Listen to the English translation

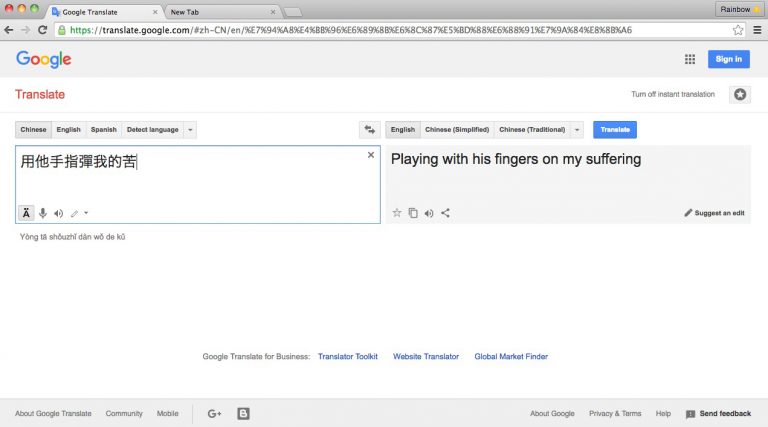[429, 213]
